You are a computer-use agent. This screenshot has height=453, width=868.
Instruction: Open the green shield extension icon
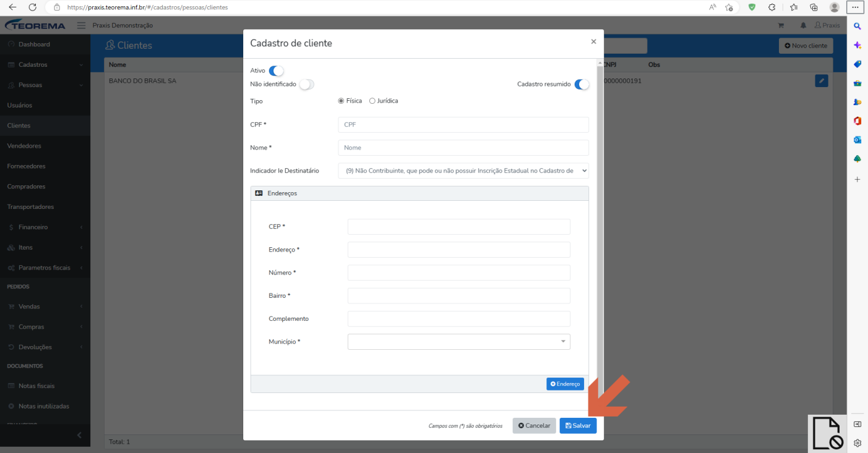coord(752,7)
